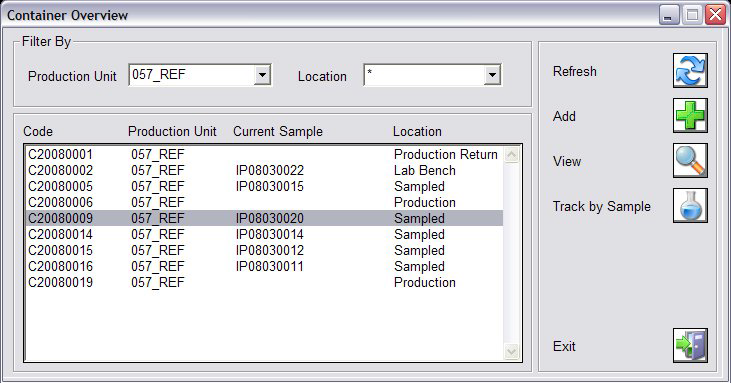
Task: Click the list scrollbar up arrow
Action: [x=511, y=155]
